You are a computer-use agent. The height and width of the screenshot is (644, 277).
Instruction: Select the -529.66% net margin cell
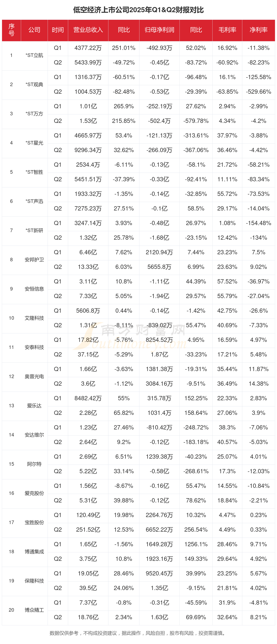[x=259, y=92]
